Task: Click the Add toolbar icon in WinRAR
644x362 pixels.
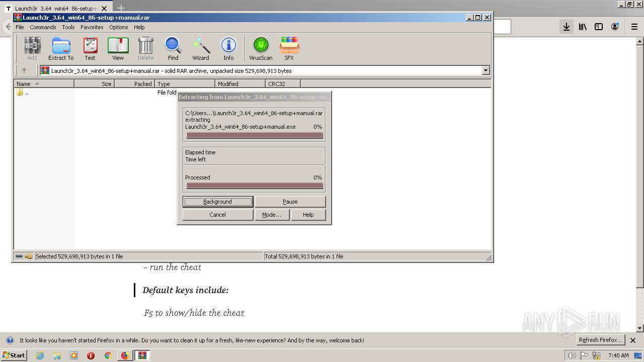Action: click(32, 49)
